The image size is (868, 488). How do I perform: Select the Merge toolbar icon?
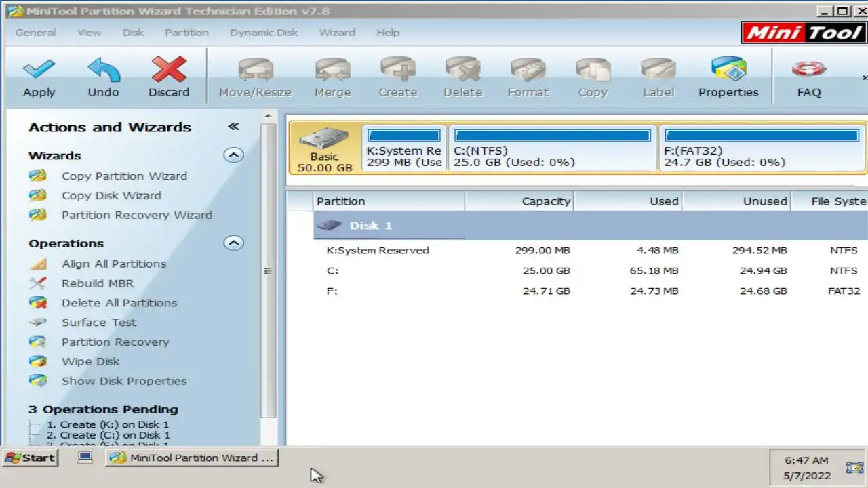pyautogui.click(x=332, y=69)
